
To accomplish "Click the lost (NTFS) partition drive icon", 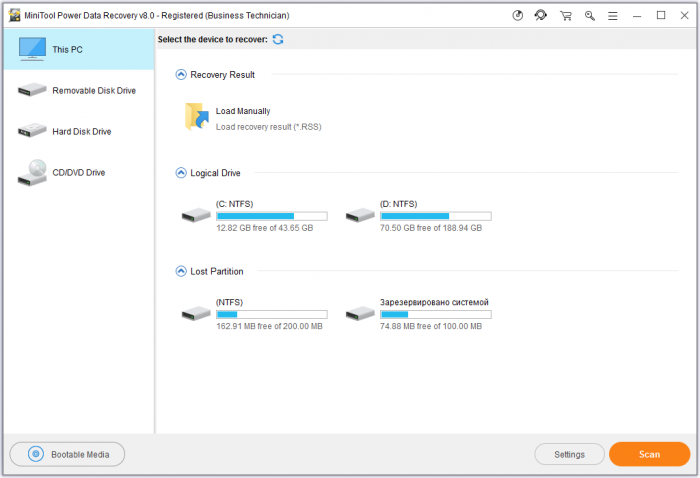I will pyautogui.click(x=196, y=313).
